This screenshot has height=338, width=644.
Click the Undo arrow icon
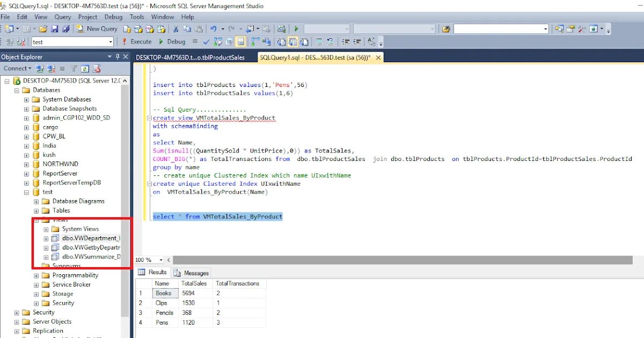coord(213,29)
